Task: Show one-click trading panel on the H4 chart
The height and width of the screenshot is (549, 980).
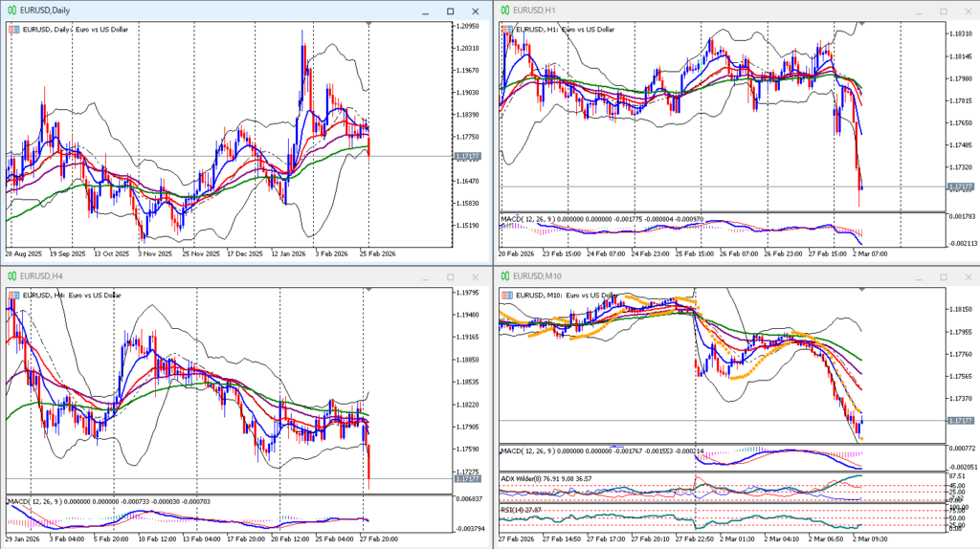Action: [x=13, y=296]
